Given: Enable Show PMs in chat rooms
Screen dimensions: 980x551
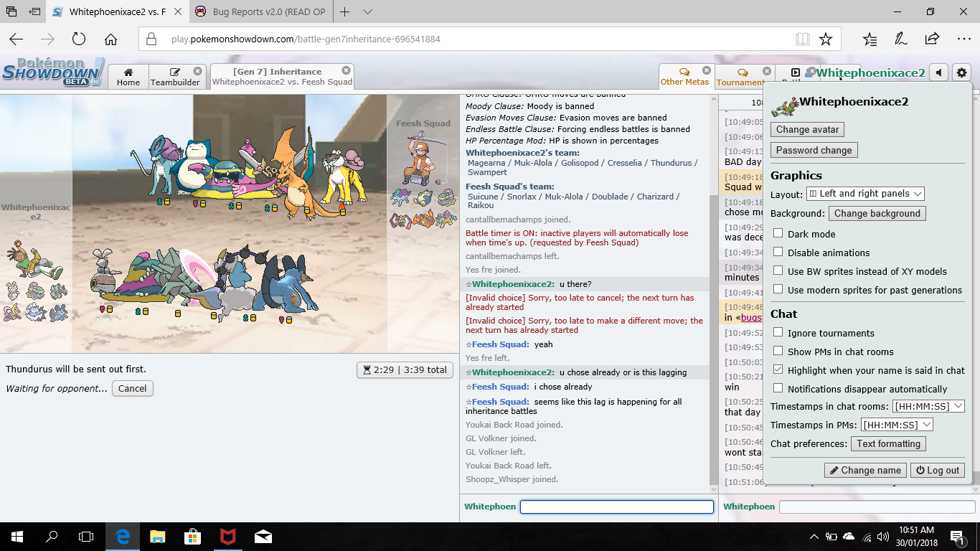Looking at the screenshot, I should tap(778, 351).
